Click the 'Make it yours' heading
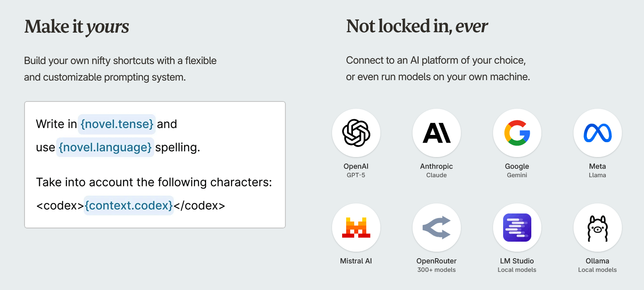This screenshot has width=644, height=290. (76, 27)
